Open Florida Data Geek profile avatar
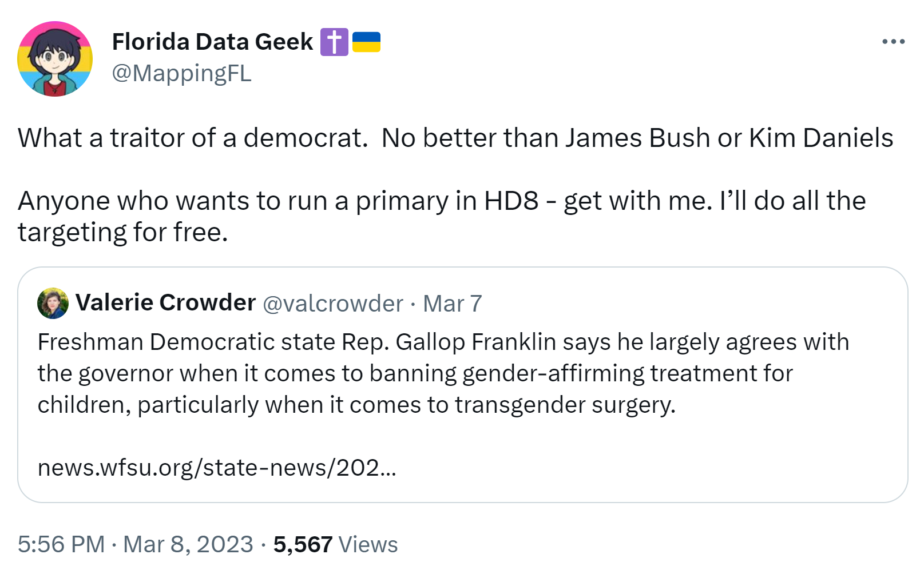924x566 pixels. point(55,59)
